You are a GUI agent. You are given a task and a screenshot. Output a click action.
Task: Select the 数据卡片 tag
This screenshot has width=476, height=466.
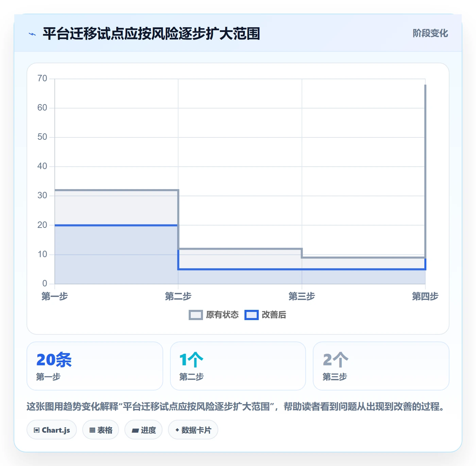point(193,430)
